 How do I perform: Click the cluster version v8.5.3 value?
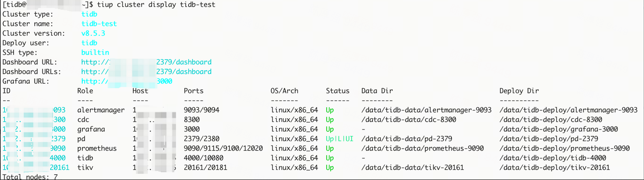click(x=93, y=33)
